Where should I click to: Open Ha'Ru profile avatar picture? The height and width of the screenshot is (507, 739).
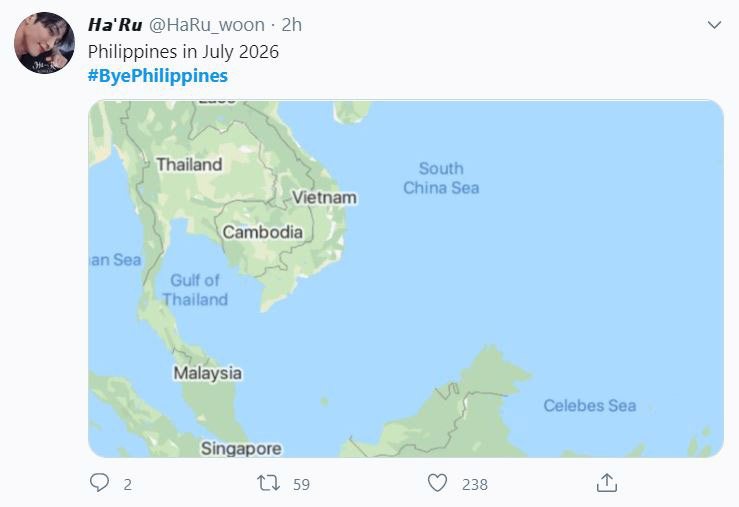tap(44, 43)
